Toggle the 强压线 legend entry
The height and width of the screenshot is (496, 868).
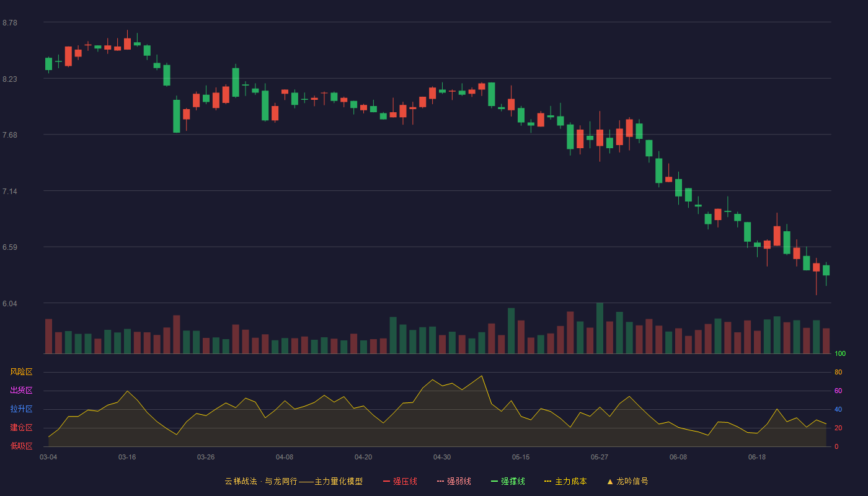[x=400, y=481]
